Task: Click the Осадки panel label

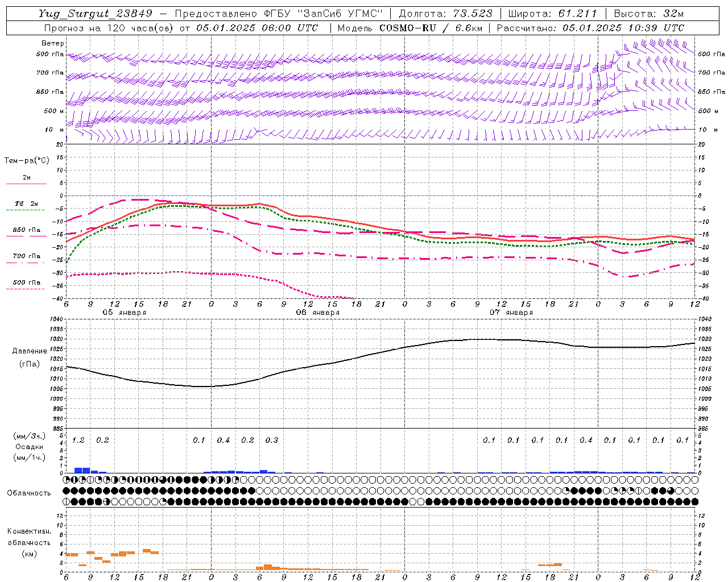Action: (30, 447)
